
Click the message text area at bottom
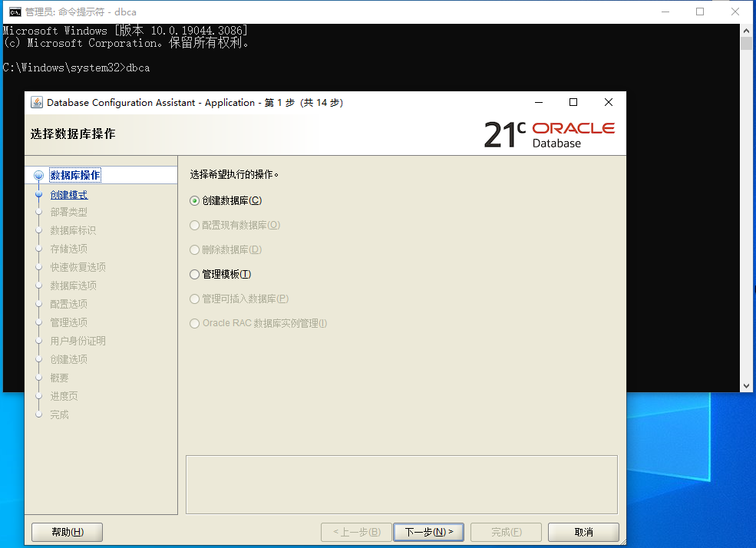click(401, 485)
